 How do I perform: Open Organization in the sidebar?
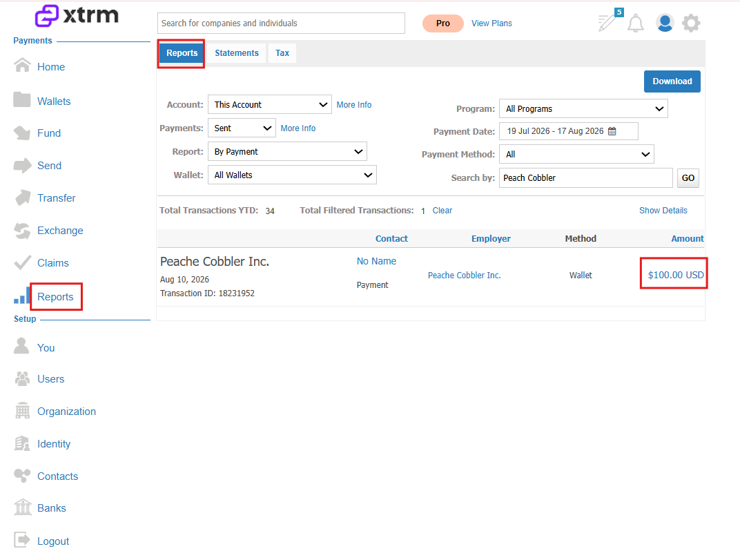pyautogui.click(x=66, y=412)
